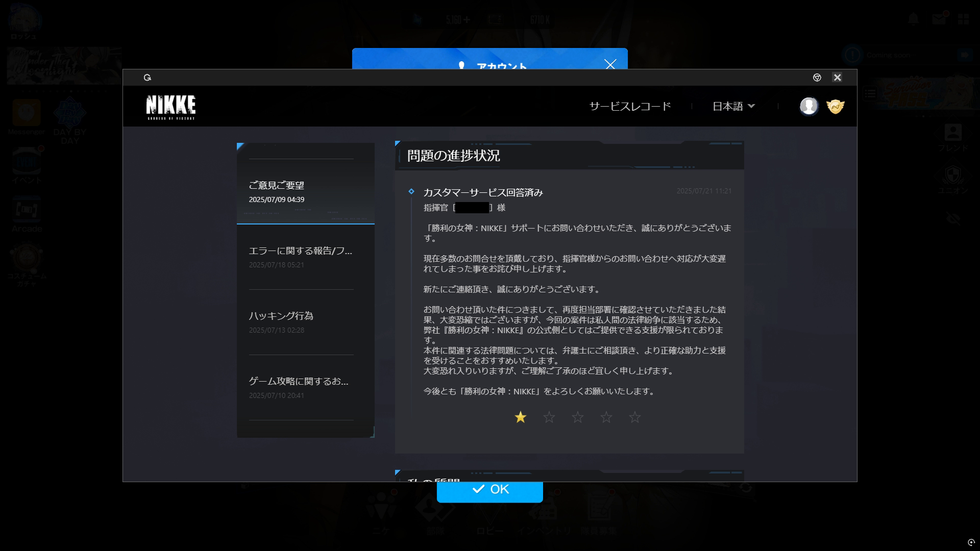Toggle the hide-UI eye icon on the right side
The height and width of the screenshot is (551, 980).
[x=953, y=218]
